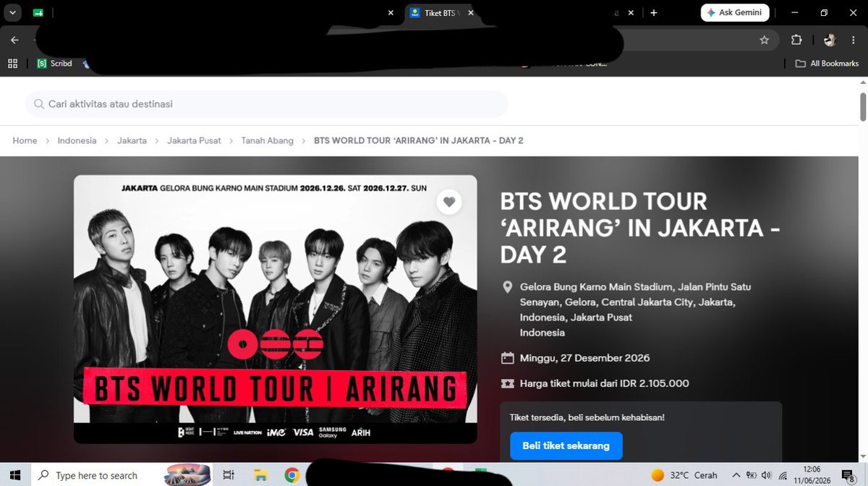This screenshot has width=868, height=486.
Task: Click 'Tiket tersedia, beli sebelum kehabisan!' notice
Action: pyautogui.click(x=587, y=417)
